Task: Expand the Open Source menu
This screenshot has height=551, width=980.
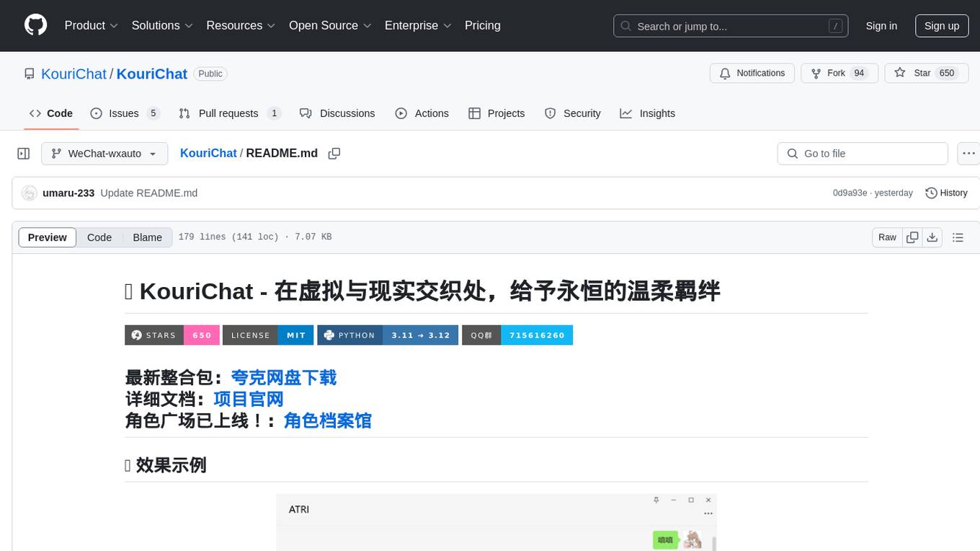Action: pos(330,25)
